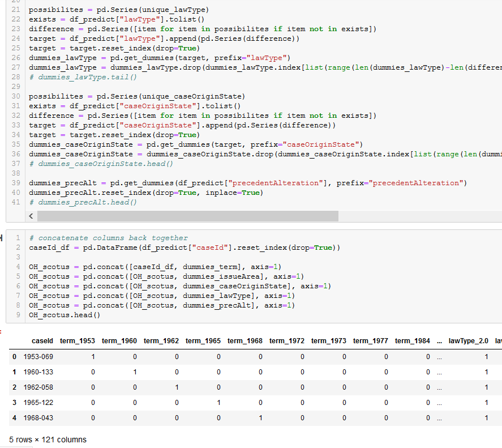Select case ID cell 1953-069

coord(38,357)
